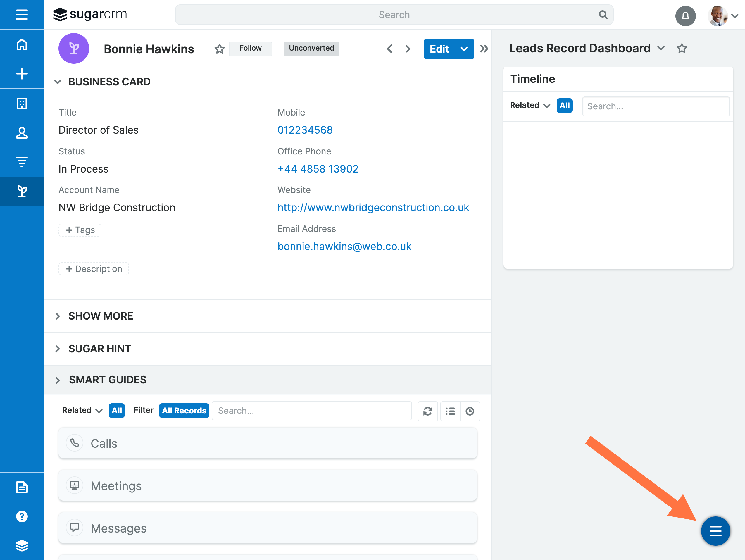Click the global Search field
This screenshot has width=745, height=560.
[394, 15]
